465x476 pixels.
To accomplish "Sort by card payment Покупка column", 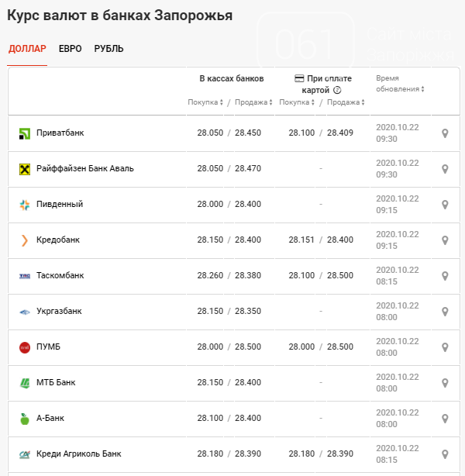I will [297, 102].
